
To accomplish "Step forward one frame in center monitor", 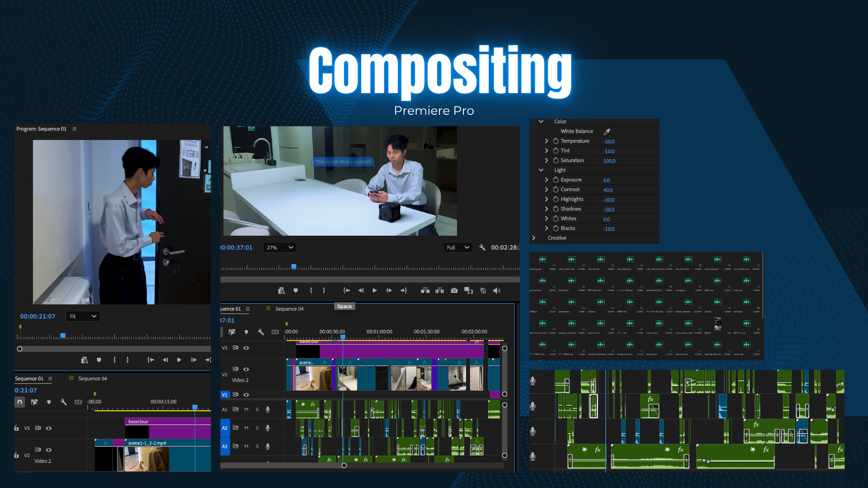I will pyautogui.click(x=389, y=291).
